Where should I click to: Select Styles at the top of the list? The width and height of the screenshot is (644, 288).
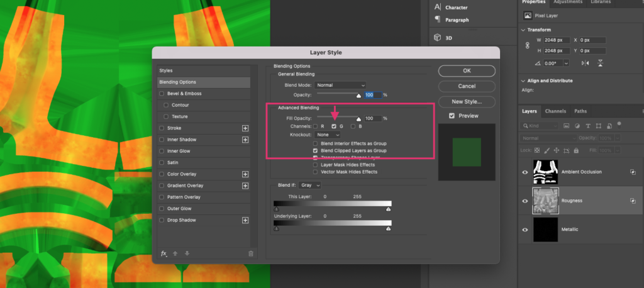[204, 70]
